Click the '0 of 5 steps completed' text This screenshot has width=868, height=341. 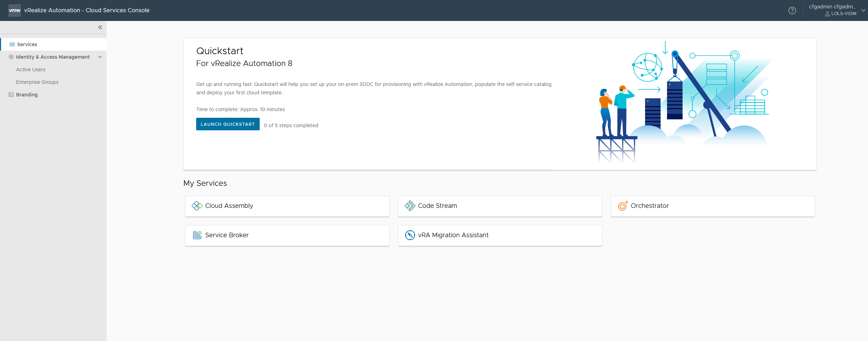pos(291,125)
